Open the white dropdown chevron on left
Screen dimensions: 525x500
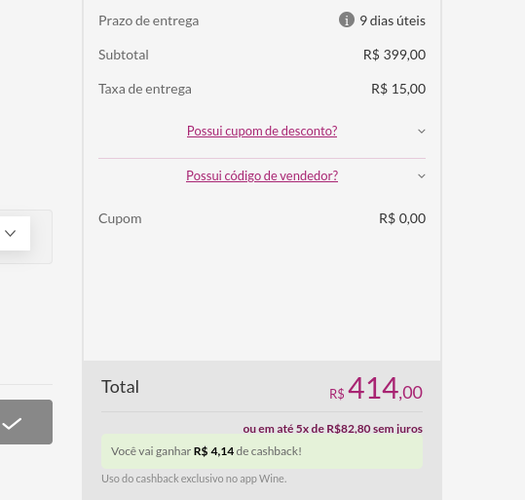click(11, 233)
